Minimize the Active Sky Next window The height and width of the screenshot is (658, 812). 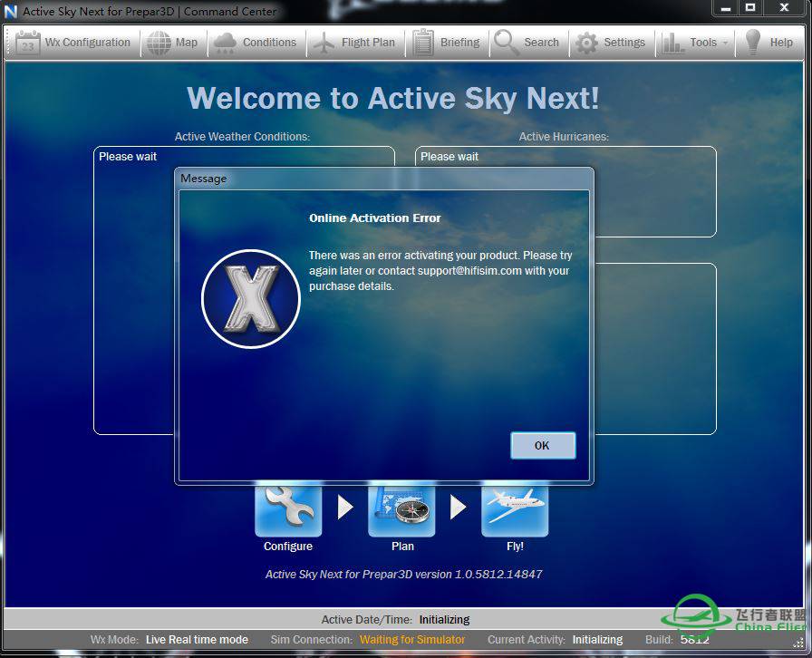point(724,8)
